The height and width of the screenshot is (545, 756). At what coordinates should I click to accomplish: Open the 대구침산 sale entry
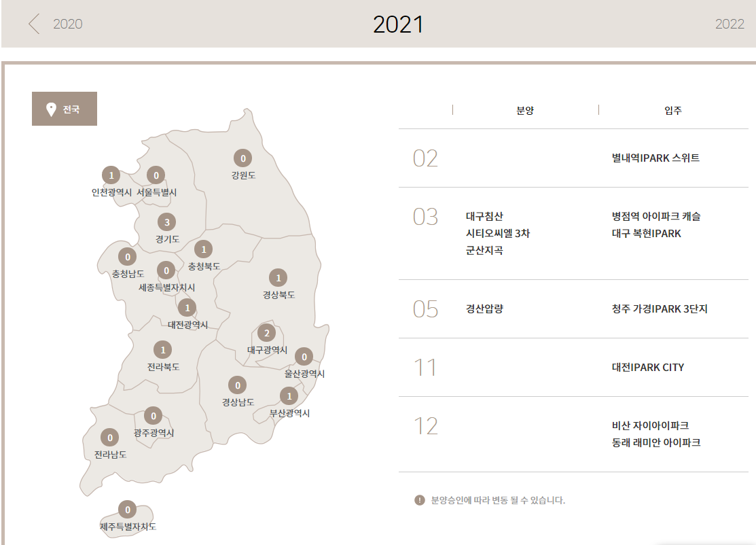coord(484,216)
